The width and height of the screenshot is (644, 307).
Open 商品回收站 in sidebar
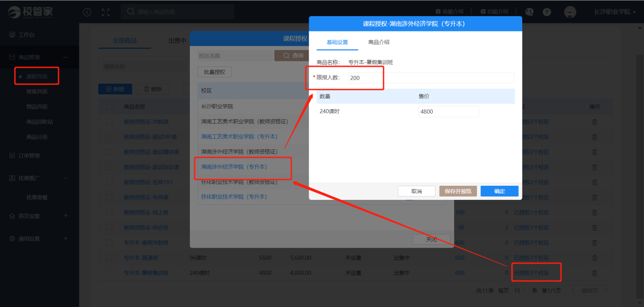point(39,122)
